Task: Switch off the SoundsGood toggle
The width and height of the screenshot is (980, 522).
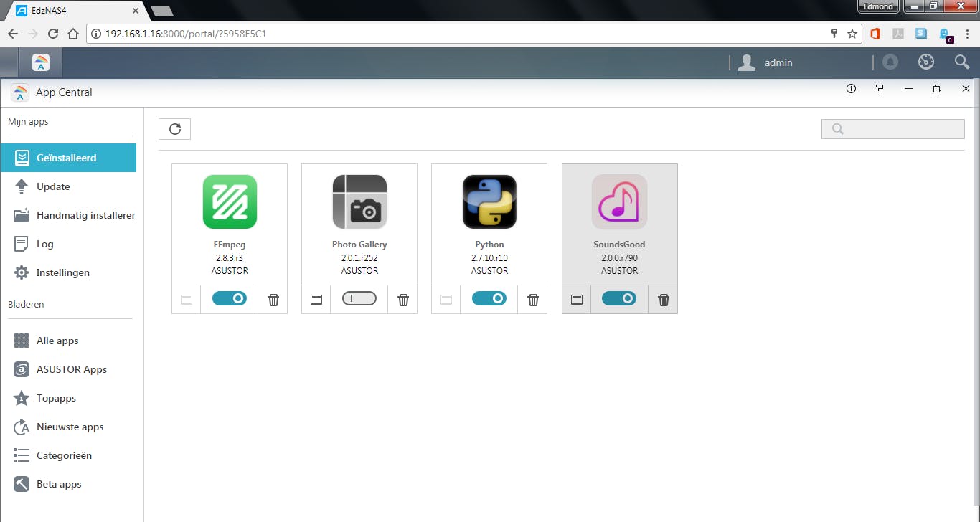Action: click(619, 298)
